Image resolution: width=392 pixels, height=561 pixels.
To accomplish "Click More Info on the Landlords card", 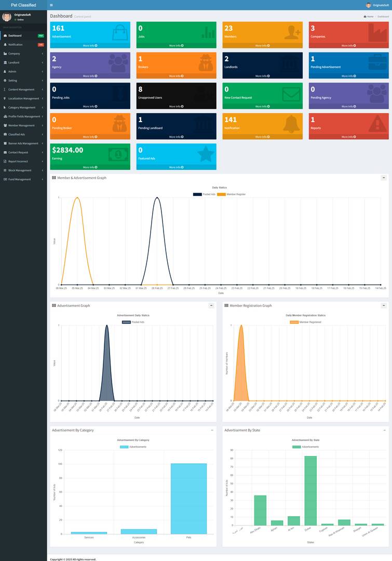I will [x=262, y=76].
